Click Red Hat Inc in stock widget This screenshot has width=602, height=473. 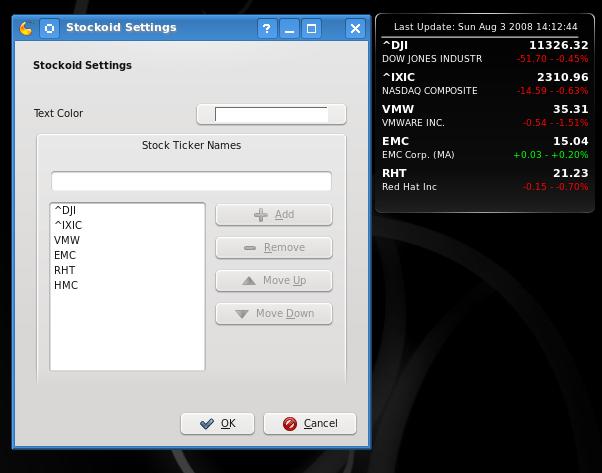[409, 187]
